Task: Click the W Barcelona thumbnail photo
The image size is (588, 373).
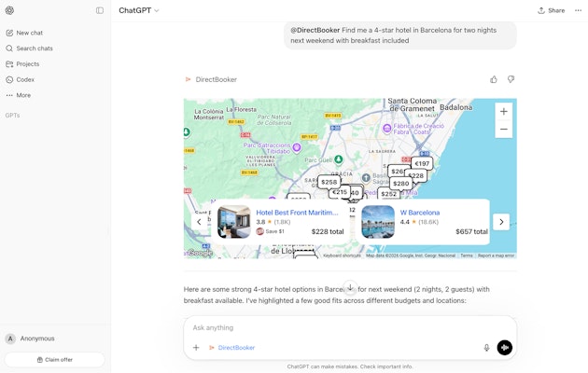Action: pyautogui.click(x=378, y=222)
